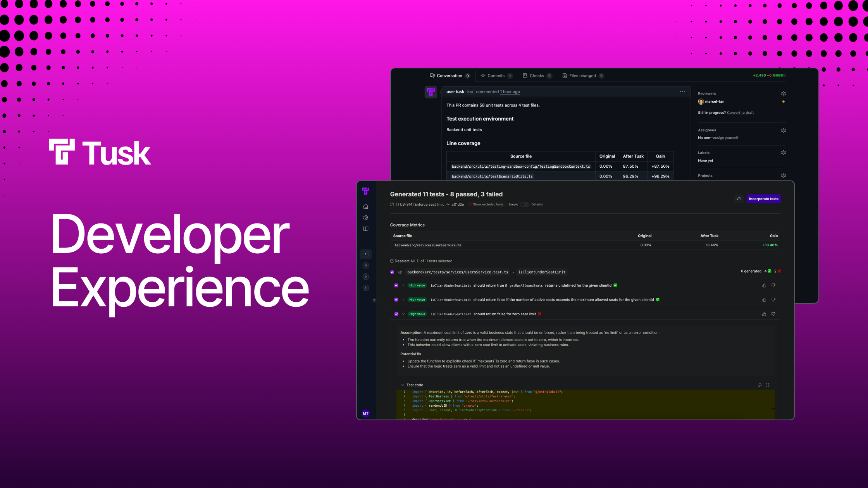Click marcel-tan's reviewer avatar
Screen dimensions: 868x488
point(701,101)
